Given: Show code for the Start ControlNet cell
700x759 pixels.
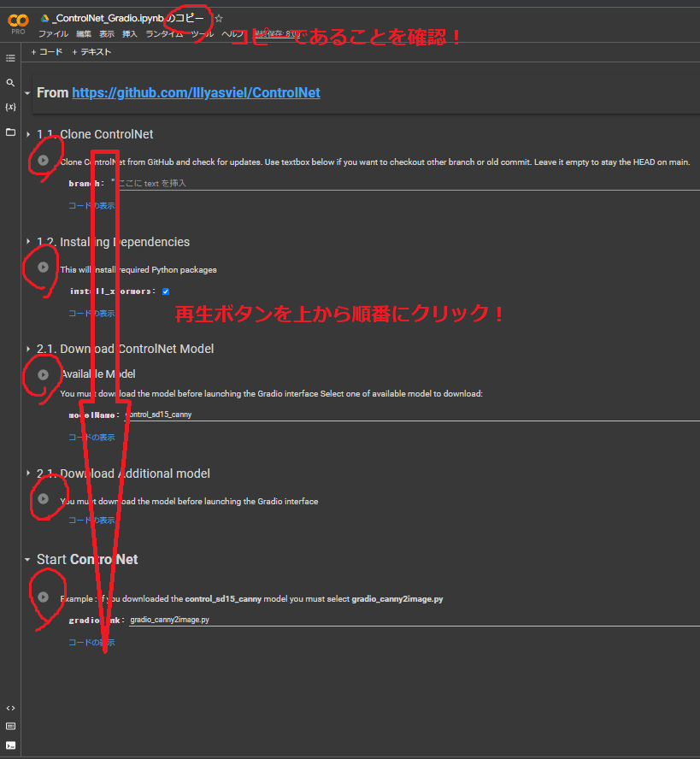Looking at the screenshot, I should (91, 643).
